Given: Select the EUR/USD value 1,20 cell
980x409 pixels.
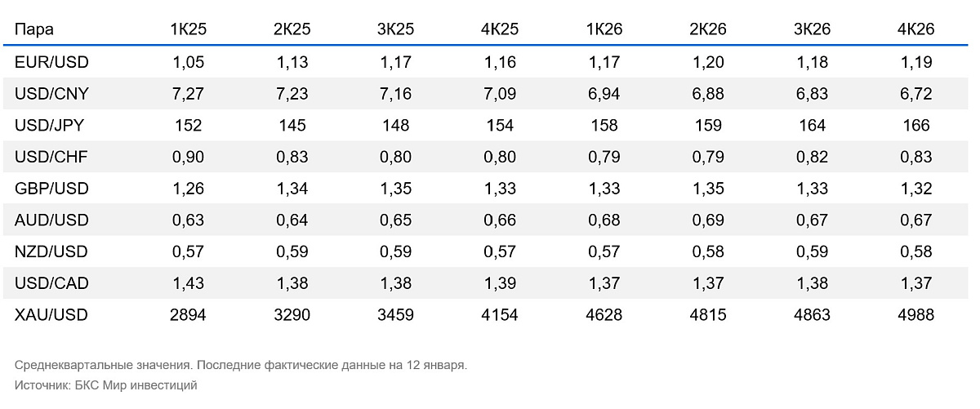Looking at the screenshot, I should pyautogui.click(x=707, y=62).
